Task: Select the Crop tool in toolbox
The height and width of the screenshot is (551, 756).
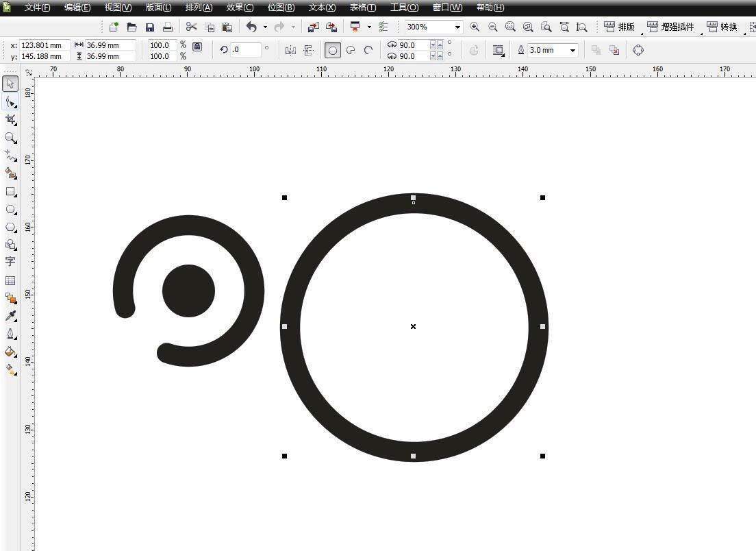Action: (x=10, y=119)
